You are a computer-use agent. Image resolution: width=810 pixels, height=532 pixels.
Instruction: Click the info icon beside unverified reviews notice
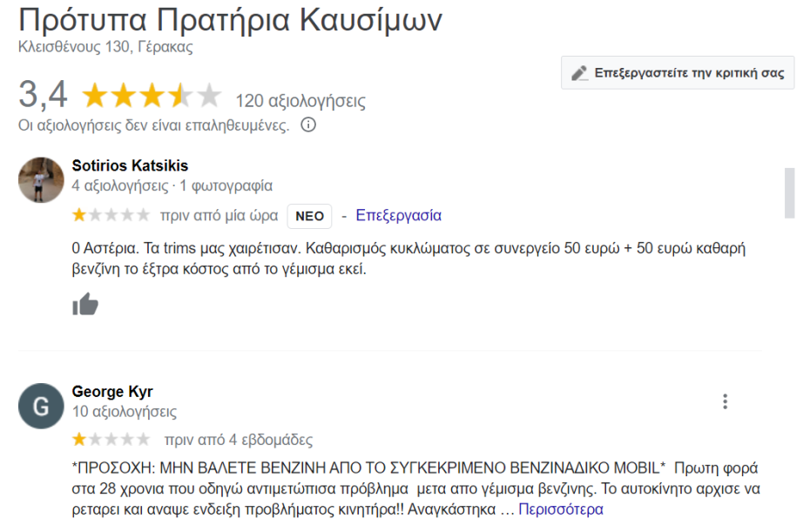307,125
